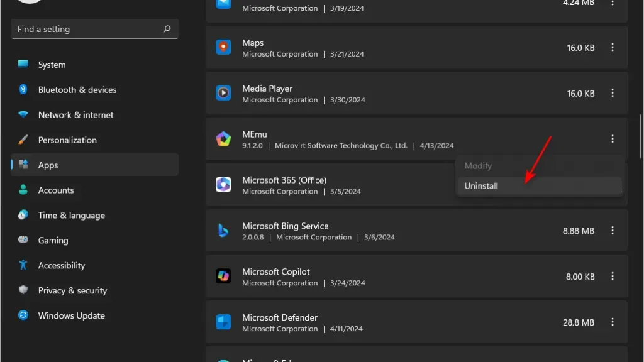Open Gaming settings

click(x=94, y=240)
